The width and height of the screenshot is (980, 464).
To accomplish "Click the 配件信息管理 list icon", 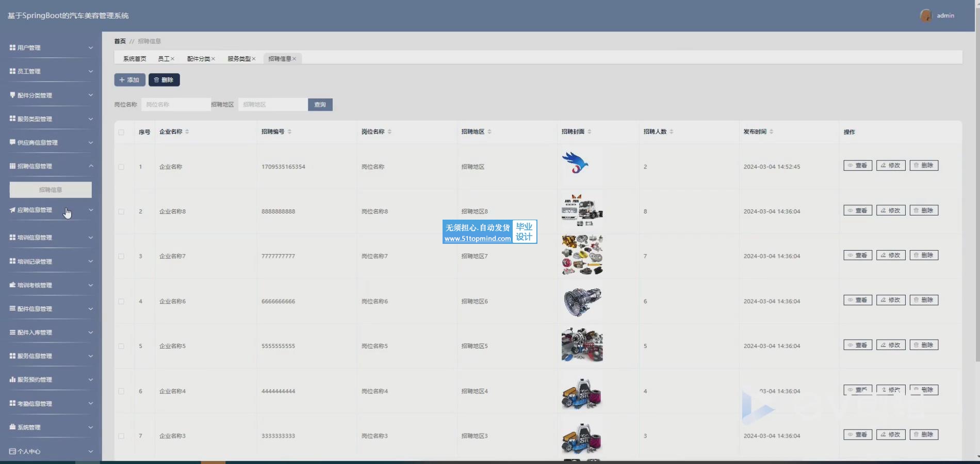I will click(12, 308).
